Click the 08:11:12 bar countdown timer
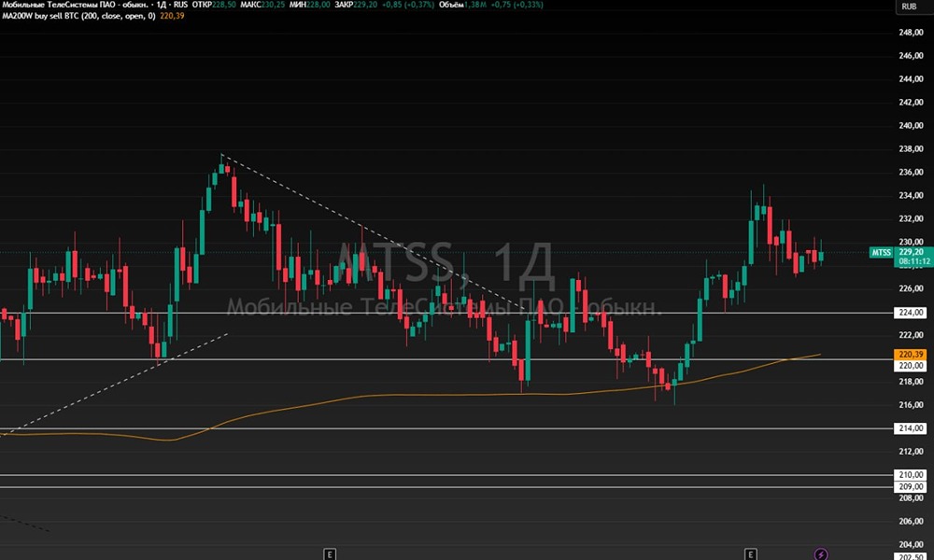 pyautogui.click(x=913, y=261)
